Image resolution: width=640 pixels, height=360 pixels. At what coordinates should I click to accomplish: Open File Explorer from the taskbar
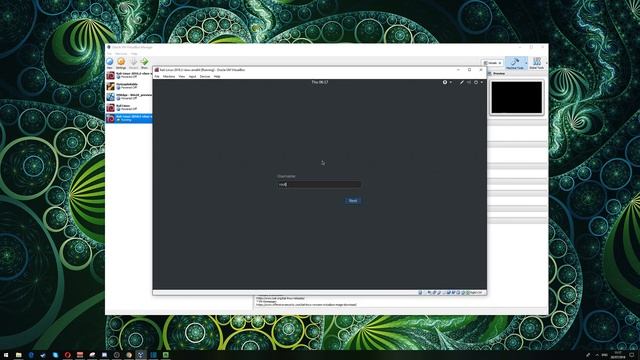18,355
